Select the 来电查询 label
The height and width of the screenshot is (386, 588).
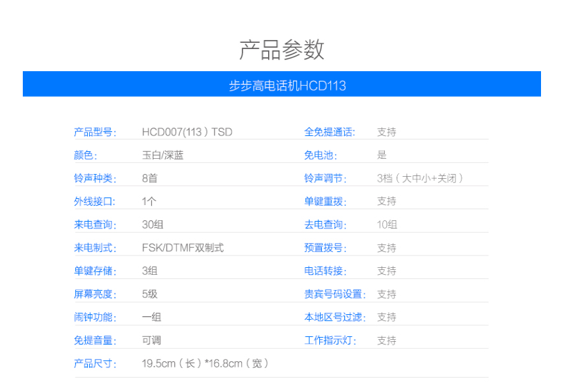tap(95, 225)
